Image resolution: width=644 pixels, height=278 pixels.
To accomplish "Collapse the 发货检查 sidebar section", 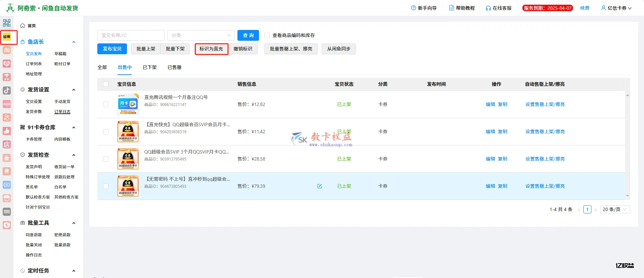I will coord(74,155).
